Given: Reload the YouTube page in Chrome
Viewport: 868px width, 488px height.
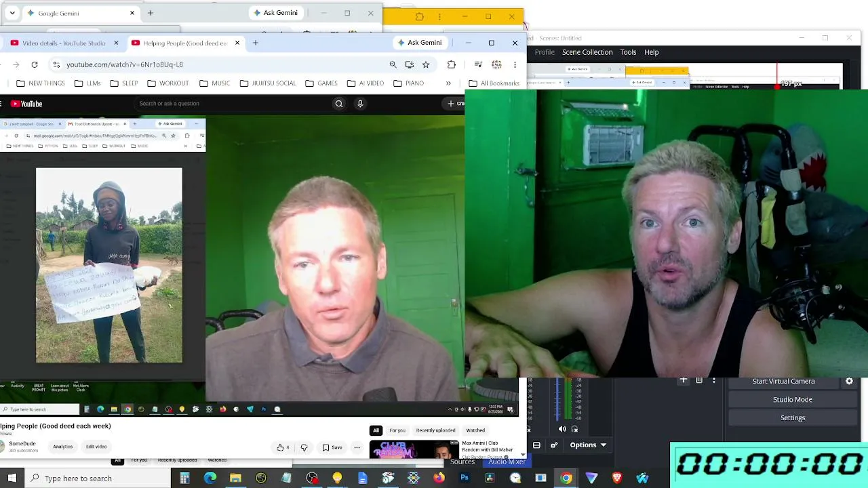Looking at the screenshot, I should [35, 64].
